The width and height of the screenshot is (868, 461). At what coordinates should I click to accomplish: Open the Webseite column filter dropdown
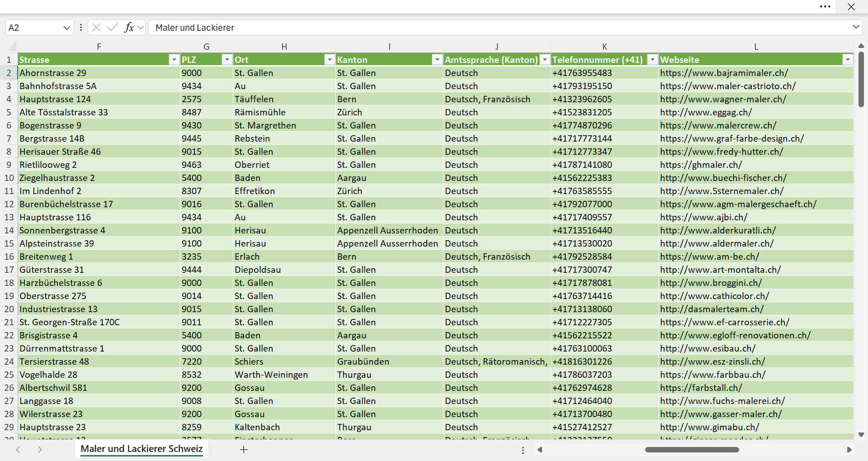pos(848,60)
